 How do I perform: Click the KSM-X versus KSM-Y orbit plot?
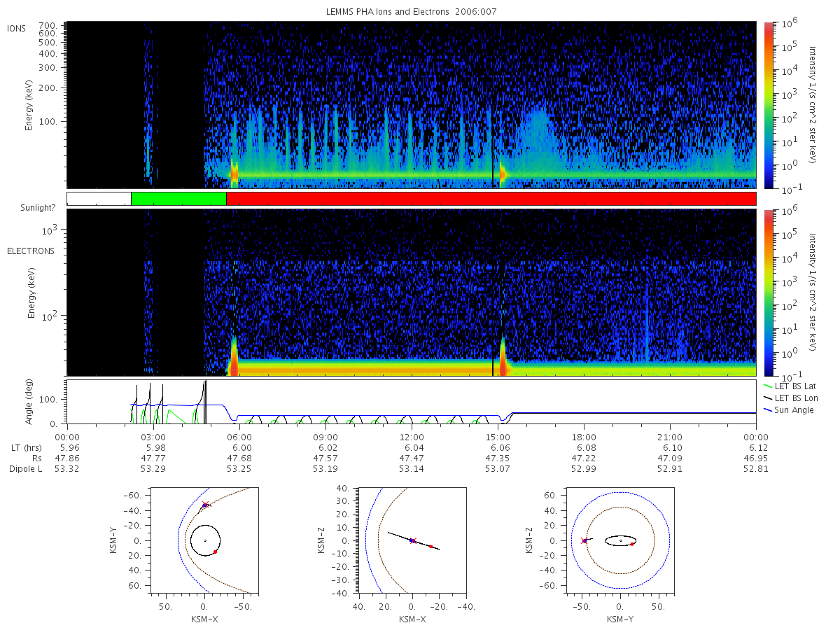coord(204,540)
